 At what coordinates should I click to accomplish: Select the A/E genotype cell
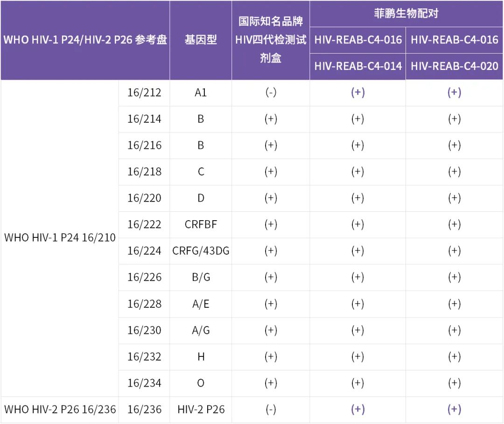tap(201, 304)
